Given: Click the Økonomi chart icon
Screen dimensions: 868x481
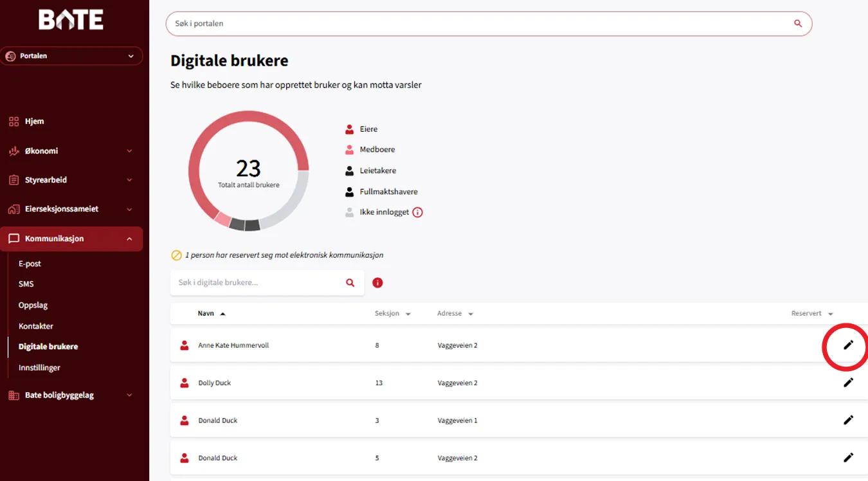Looking at the screenshot, I should click(14, 151).
